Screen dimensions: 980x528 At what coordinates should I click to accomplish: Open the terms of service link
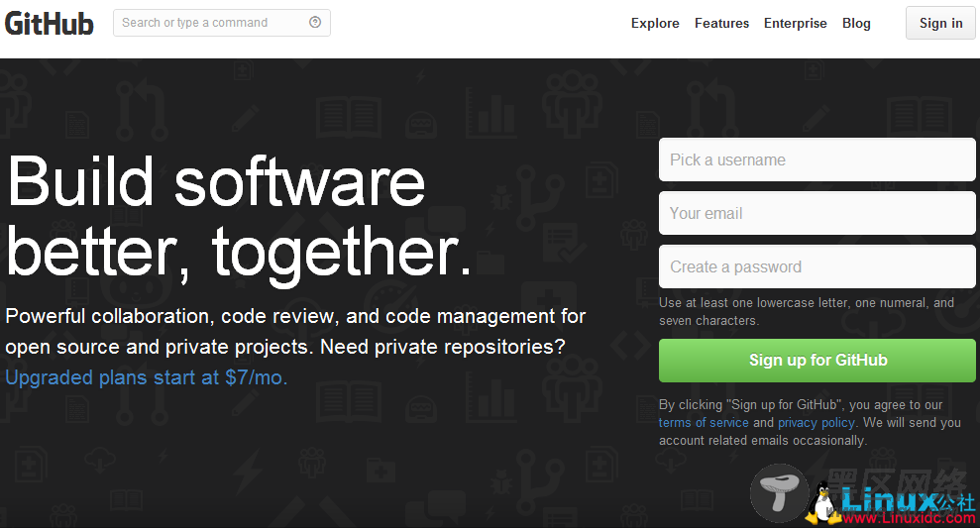pos(704,423)
